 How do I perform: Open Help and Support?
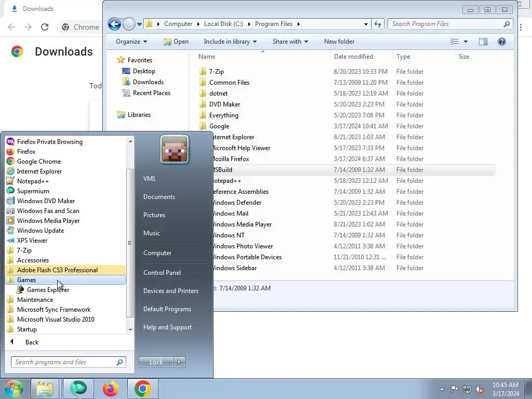[x=168, y=327]
